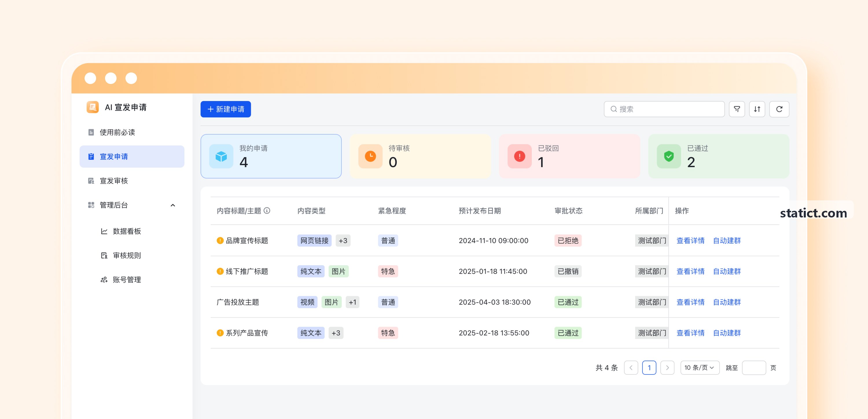Open the filter icon button
Screen dimensions: 868x419
pos(737,109)
